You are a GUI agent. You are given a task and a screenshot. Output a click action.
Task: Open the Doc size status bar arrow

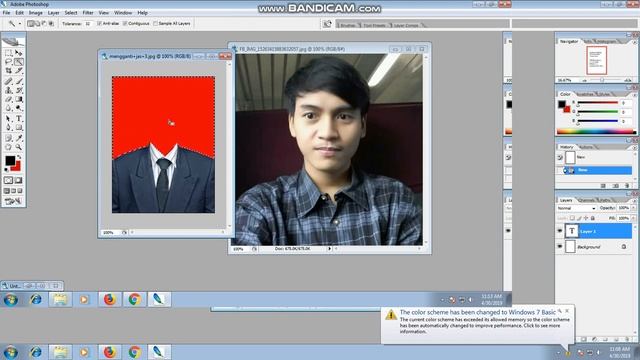329,248
